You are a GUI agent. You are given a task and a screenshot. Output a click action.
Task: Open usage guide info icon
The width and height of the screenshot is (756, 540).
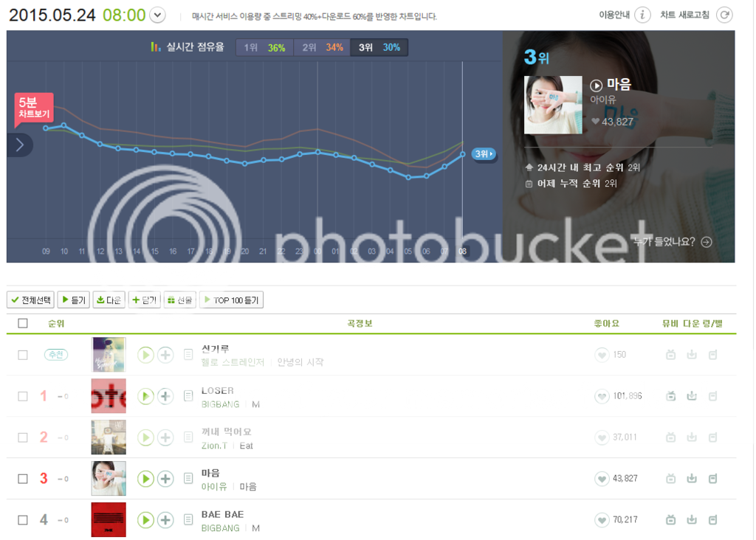click(642, 15)
